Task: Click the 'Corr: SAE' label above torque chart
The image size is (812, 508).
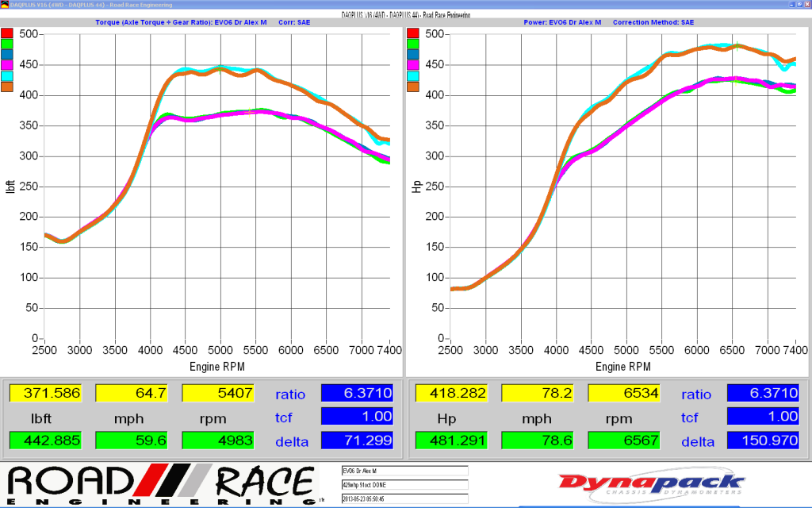Action: (294, 22)
